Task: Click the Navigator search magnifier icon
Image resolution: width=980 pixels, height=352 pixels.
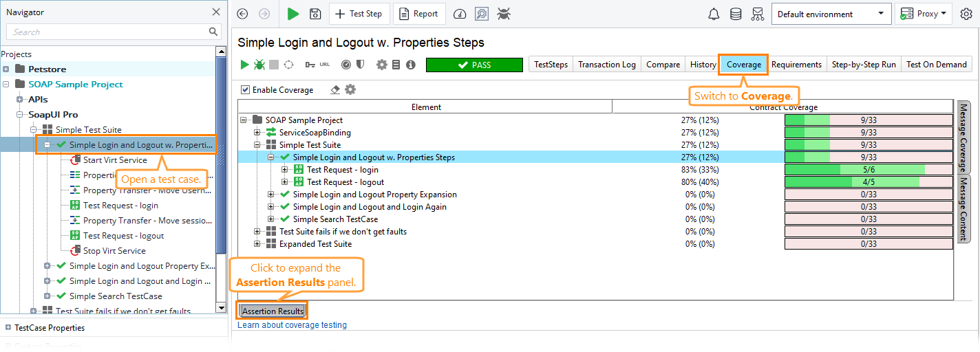Action: tap(213, 32)
